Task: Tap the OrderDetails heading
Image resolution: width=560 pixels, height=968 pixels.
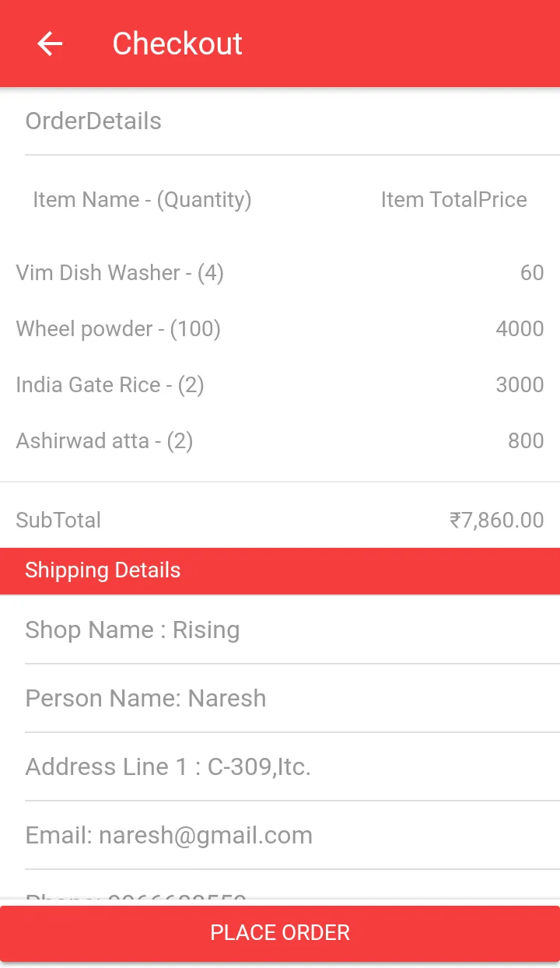Action: click(x=93, y=121)
